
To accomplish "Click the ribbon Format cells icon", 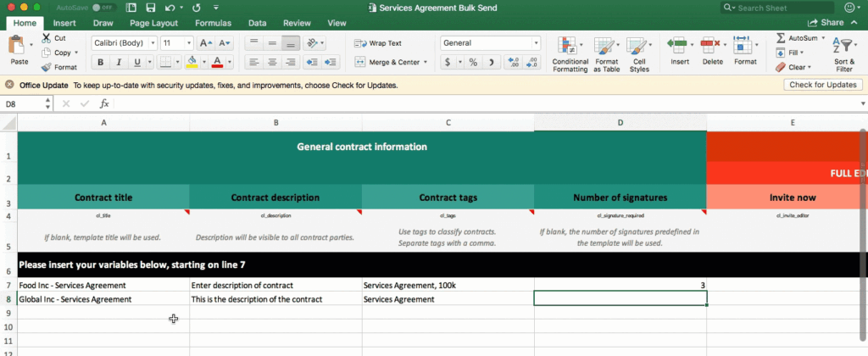I will coord(742,44).
